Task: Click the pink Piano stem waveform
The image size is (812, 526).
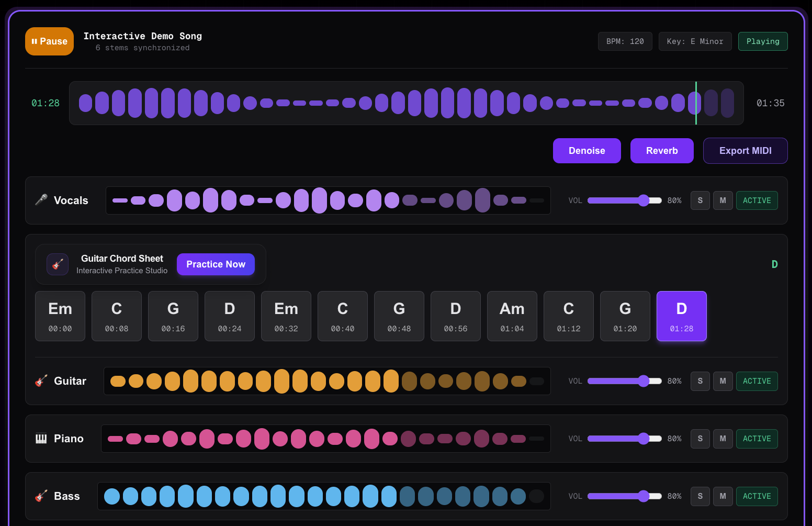Action: pos(326,439)
